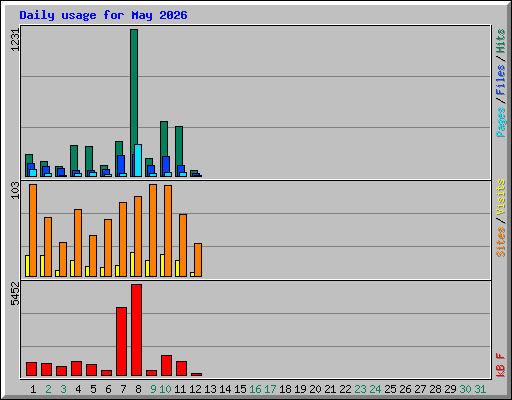Image resolution: width=512 pixels, height=400 pixels.
Task: Click day 3 on the x-axis
Action: [x=63, y=389]
